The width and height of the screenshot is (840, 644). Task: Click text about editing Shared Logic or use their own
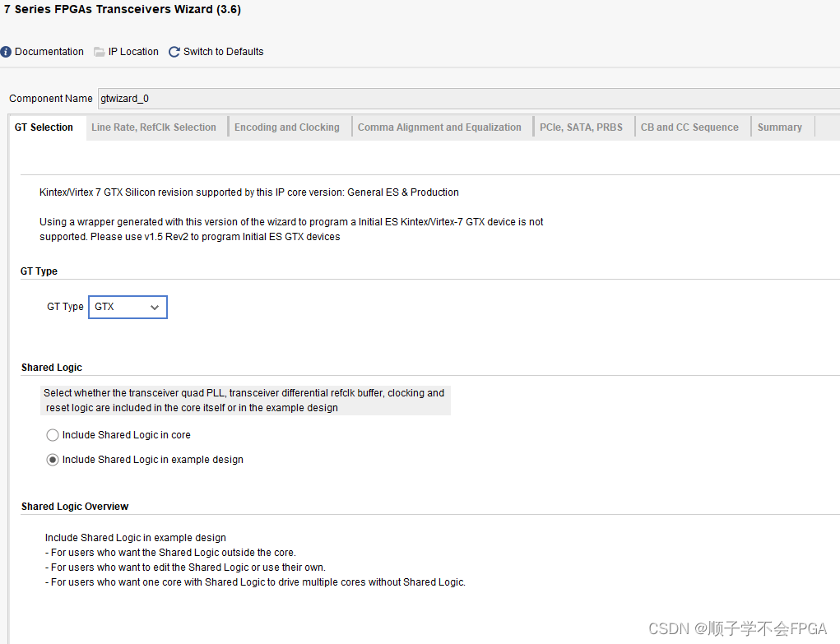coord(185,568)
